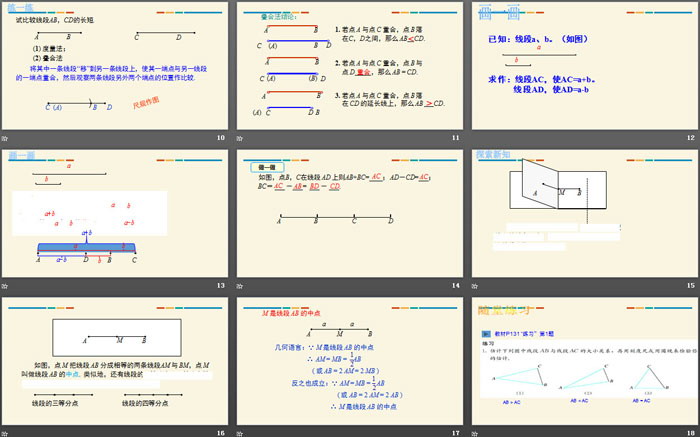This screenshot has height=437, width=700.
Task: Click the animation star icon under slide 15
Action: pyautogui.click(x=474, y=286)
